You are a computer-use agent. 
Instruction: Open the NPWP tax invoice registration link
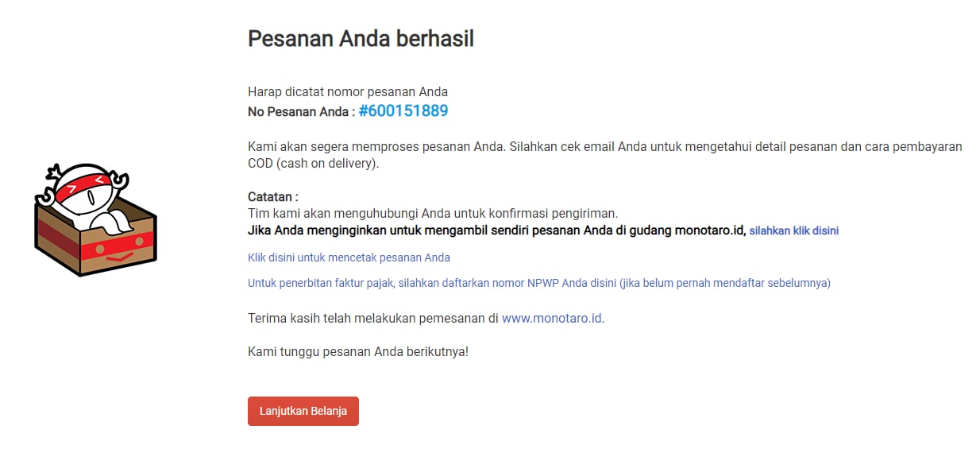tap(539, 283)
